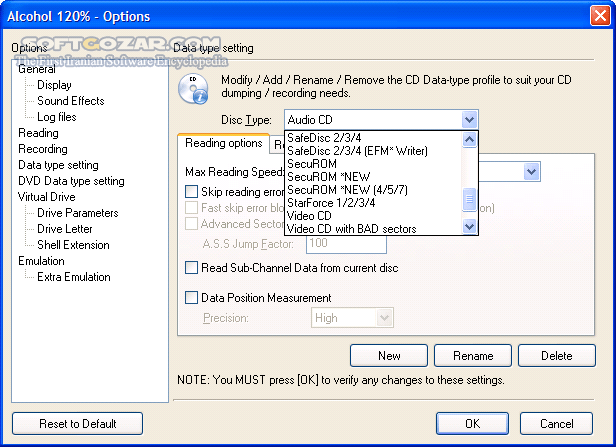Close the Options dialog window
The image size is (616, 447).
click(x=595, y=17)
